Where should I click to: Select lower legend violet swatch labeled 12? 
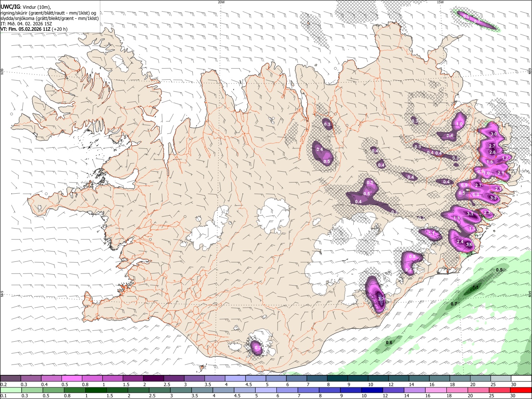(394, 390)
